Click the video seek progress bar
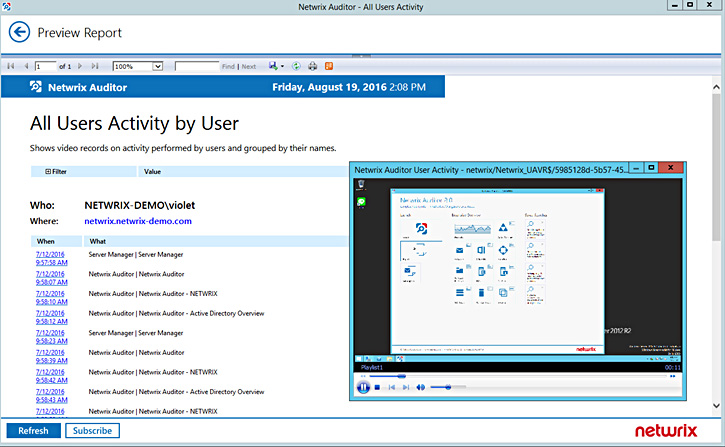Screen dimensions: 725x447 coord(518,376)
